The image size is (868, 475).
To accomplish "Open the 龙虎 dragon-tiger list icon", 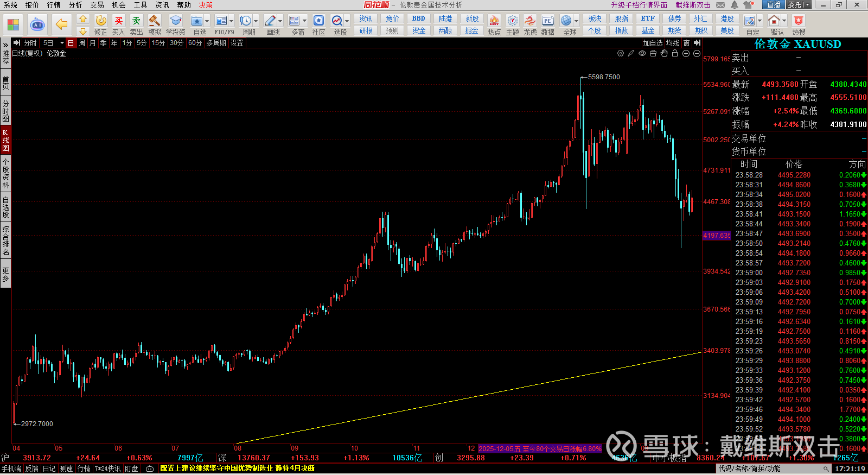I will (x=530, y=21).
